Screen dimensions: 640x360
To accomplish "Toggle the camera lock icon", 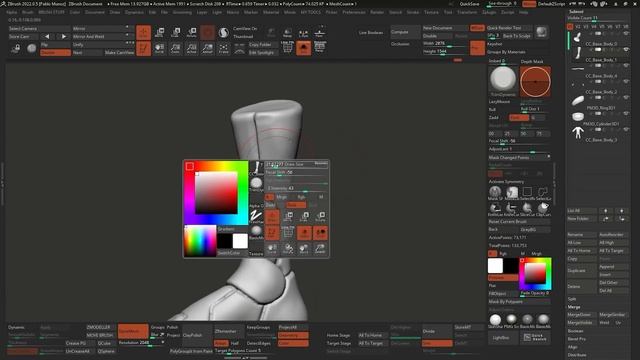I will click(x=16, y=49).
